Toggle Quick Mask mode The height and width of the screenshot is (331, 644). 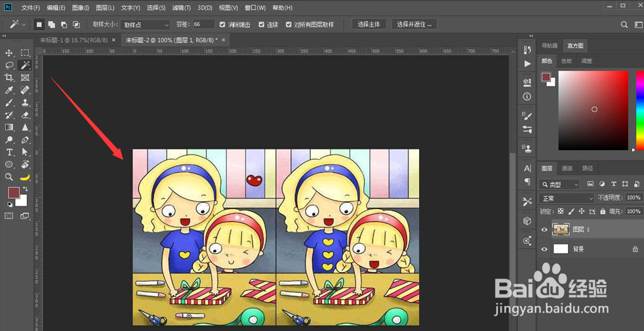[x=9, y=216]
